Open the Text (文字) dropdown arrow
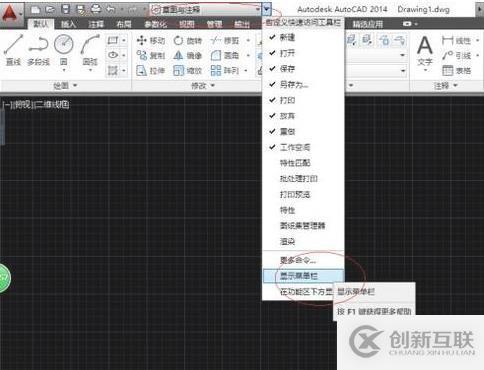Image resolution: width=484 pixels, height=370 pixels. pos(425,70)
